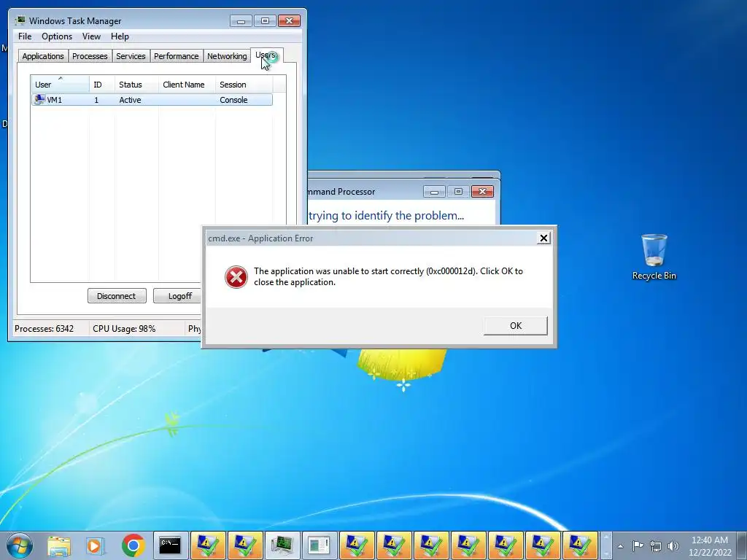Click the Show desktop strip beside the clock
The height and width of the screenshot is (560, 747).
pyautogui.click(x=742, y=545)
